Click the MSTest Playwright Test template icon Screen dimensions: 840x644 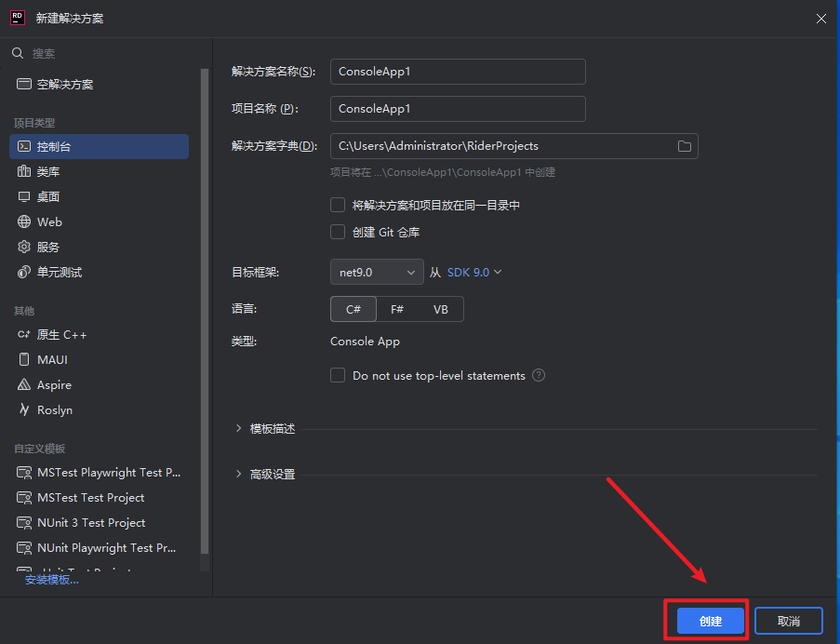point(24,473)
